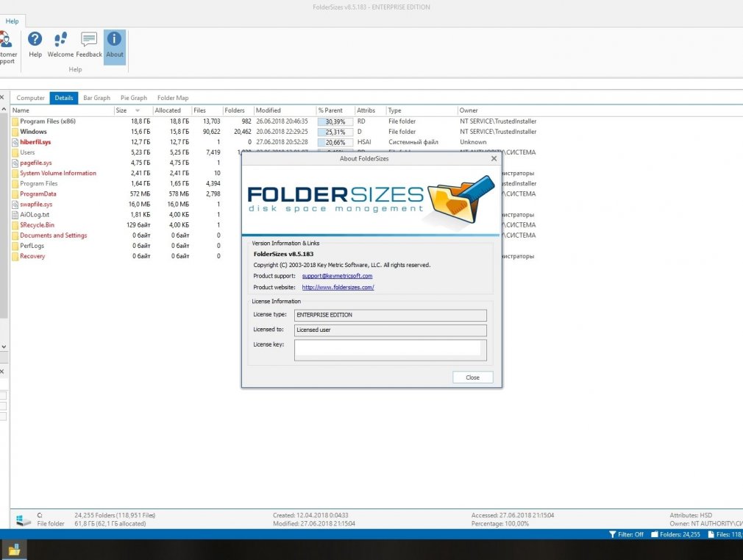The image size is (743, 560).
Task: Select the pagefile.sys file icon
Action: [x=15, y=163]
